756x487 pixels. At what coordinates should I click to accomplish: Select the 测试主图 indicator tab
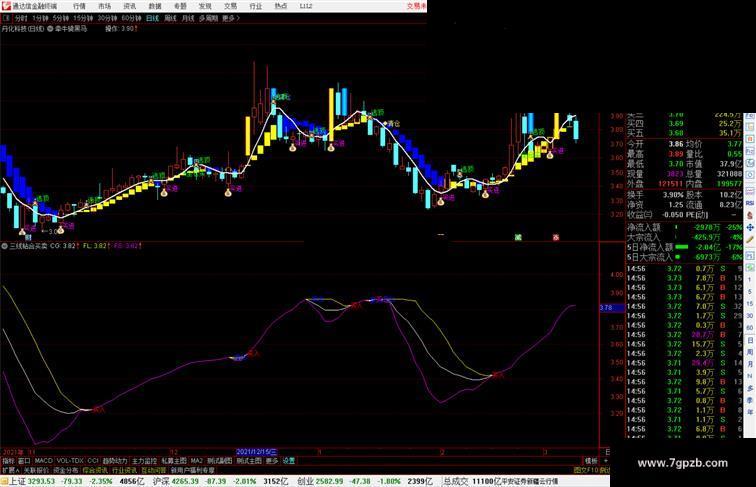[249, 461]
